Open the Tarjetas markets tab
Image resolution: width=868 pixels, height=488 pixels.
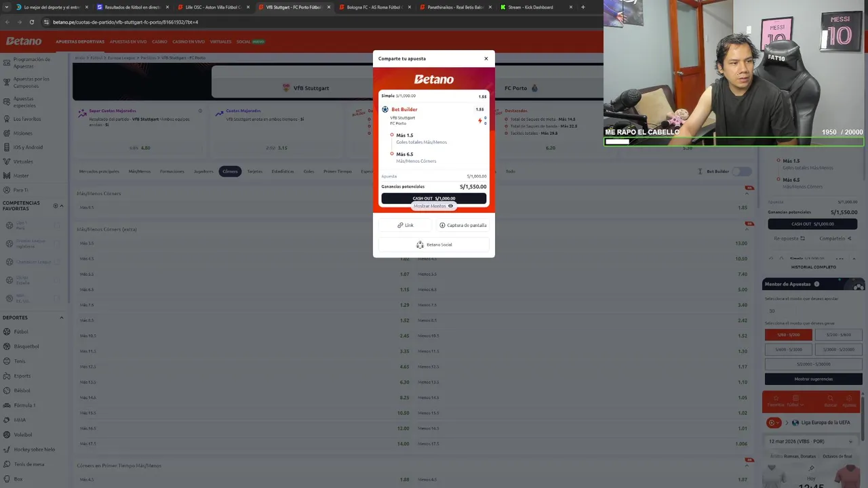(254, 171)
